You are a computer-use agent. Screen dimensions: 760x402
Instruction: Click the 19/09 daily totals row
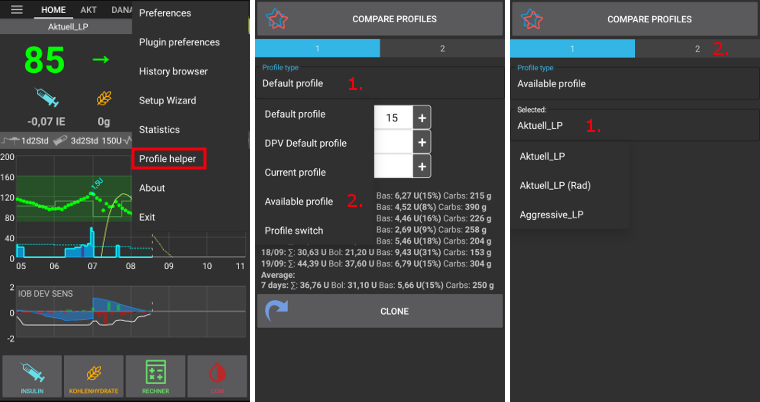[376, 264]
